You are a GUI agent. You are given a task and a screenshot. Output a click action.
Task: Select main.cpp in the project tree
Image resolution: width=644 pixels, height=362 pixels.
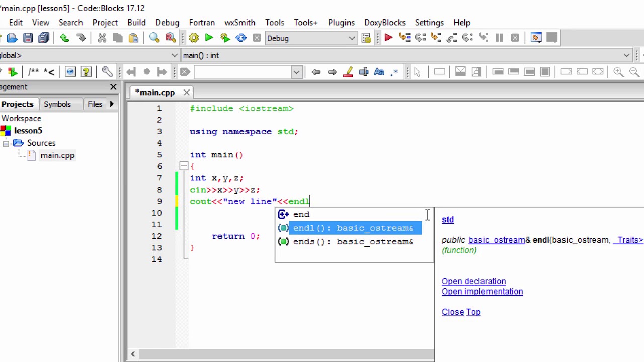[57, 155]
